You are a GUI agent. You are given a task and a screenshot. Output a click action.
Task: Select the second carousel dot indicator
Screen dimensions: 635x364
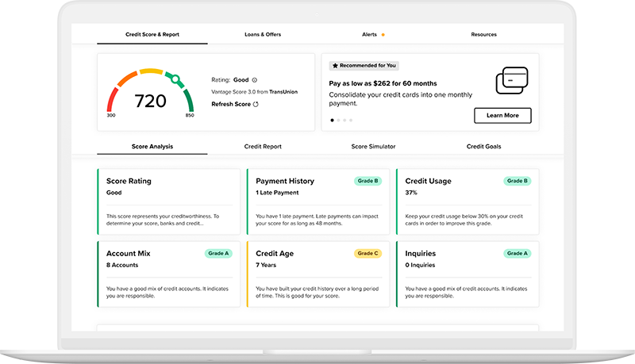pos(338,121)
